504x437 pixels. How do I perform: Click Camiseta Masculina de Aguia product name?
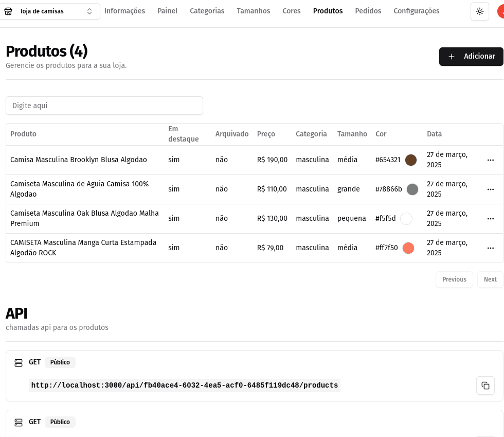click(x=79, y=189)
